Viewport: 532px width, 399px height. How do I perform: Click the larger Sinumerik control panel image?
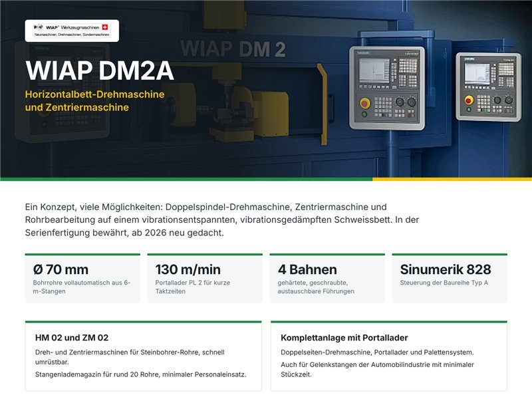pos(387,88)
